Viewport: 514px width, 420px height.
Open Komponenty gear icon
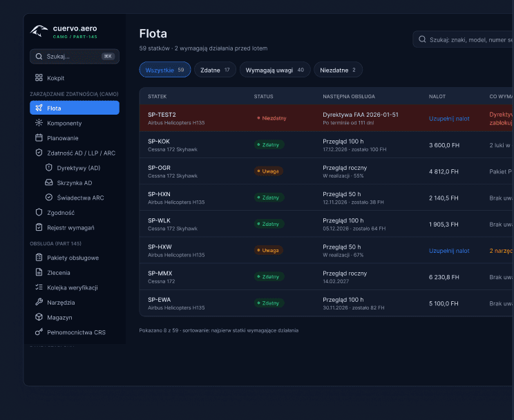click(x=39, y=123)
